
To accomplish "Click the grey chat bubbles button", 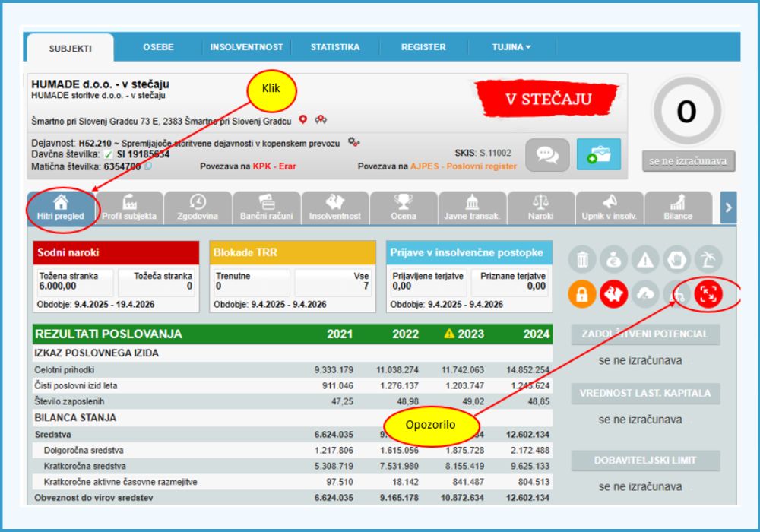I will 546,154.
